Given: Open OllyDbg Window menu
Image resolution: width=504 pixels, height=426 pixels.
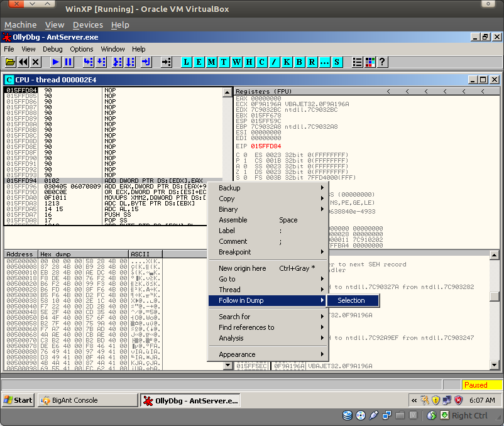Looking at the screenshot, I should pos(112,49).
